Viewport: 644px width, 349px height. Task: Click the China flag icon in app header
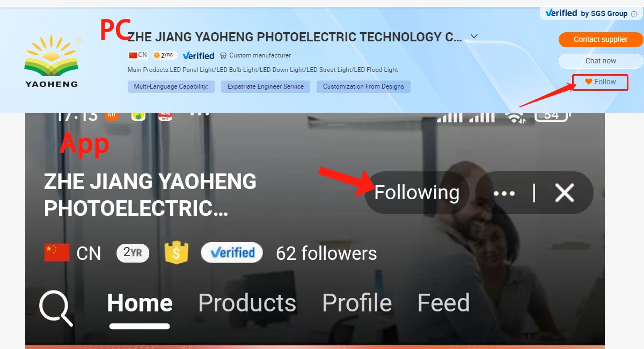57,252
